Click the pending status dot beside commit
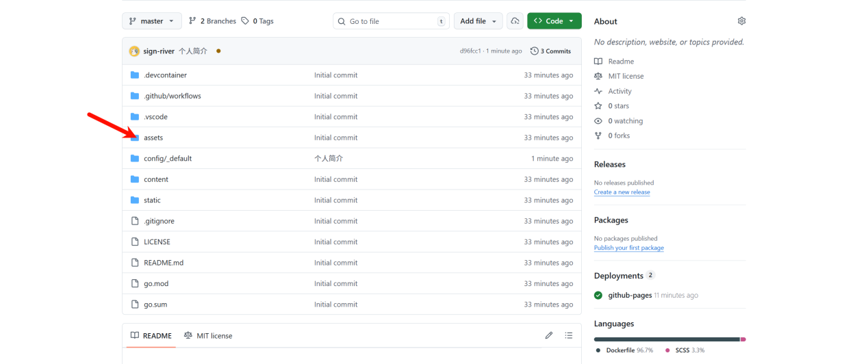 pos(218,51)
